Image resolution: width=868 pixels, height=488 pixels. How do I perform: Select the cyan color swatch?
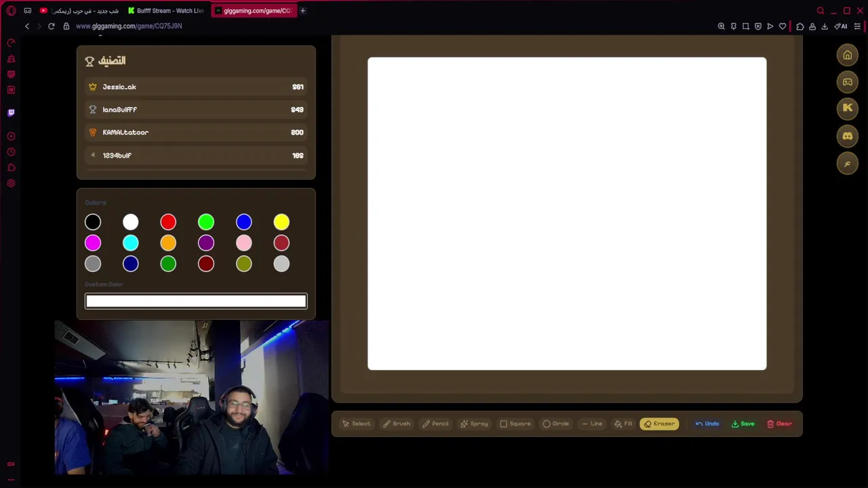point(131,243)
